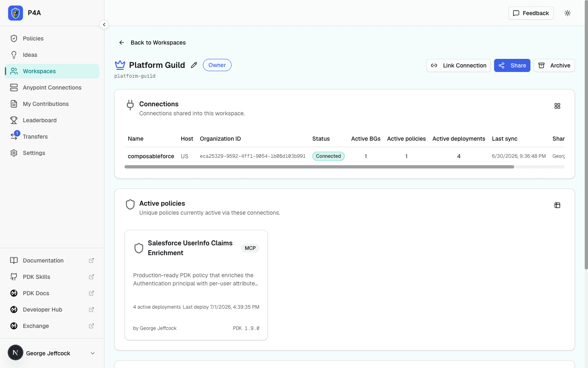Click 'by George Jeffcock' on policy card
Image resolution: width=588 pixels, height=368 pixels.
coord(155,328)
